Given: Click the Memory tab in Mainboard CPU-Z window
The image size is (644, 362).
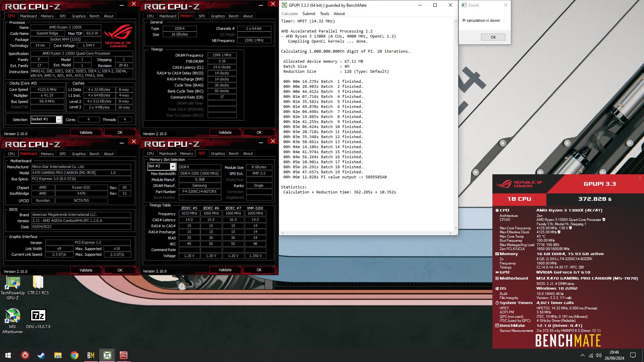Looking at the screenshot, I should click(47, 154).
